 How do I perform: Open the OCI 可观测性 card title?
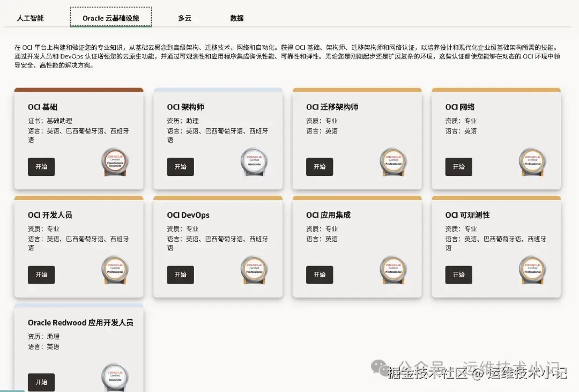coord(467,215)
